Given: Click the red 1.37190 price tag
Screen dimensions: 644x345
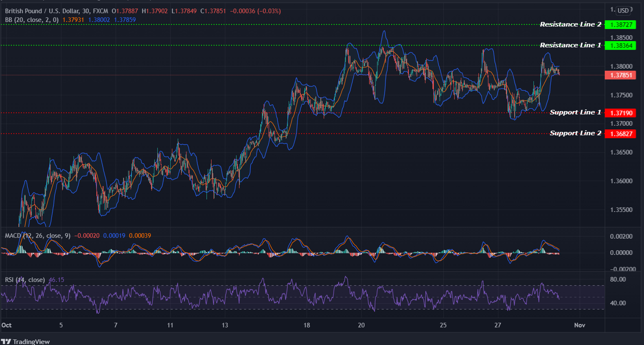Looking at the screenshot, I should 620,113.
